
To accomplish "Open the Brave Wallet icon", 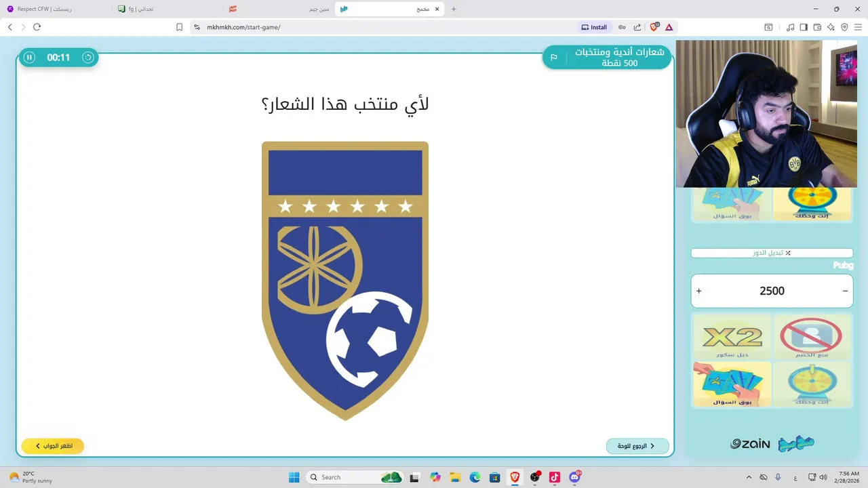I will click(817, 27).
